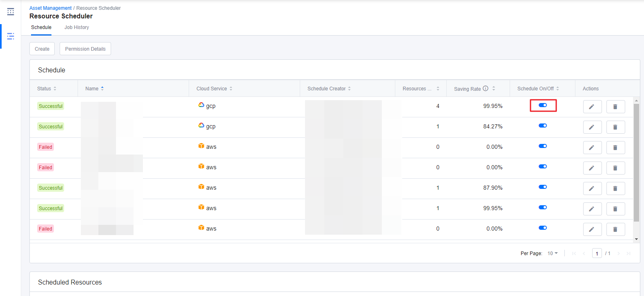Edit the 84.27% saving rate gcp schedule
Image resolution: width=644 pixels, height=296 pixels.
click(592, 127)
